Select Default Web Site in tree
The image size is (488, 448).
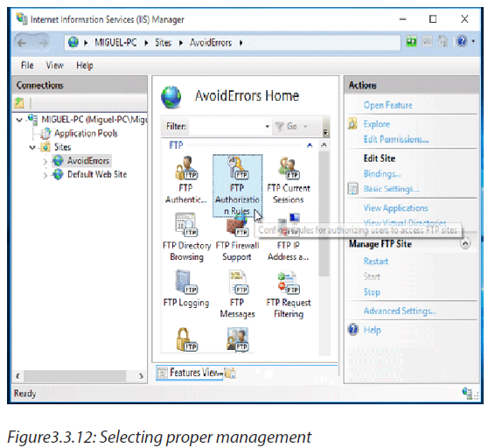pos(97,174)
